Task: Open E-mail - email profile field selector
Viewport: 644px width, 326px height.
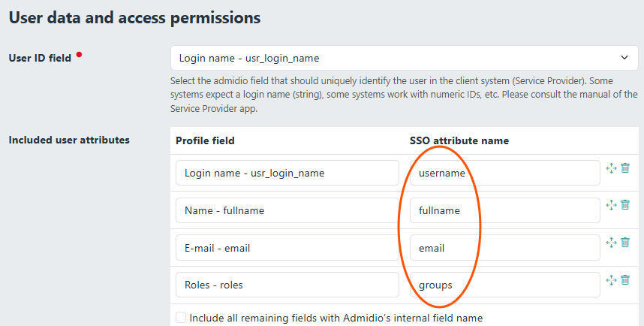Action: pos(287,248)
